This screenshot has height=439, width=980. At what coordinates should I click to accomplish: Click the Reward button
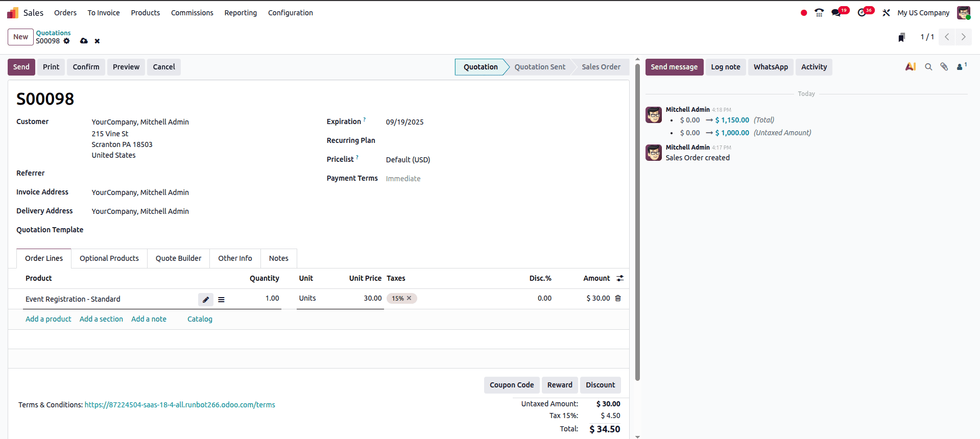coord(560,385)
